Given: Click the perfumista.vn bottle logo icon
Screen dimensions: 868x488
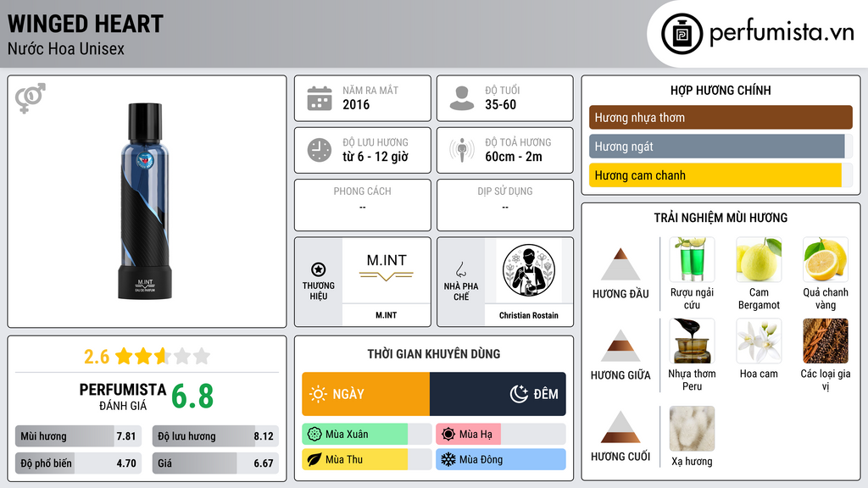Looking at the screenshot, I should [x=682, y=34].
